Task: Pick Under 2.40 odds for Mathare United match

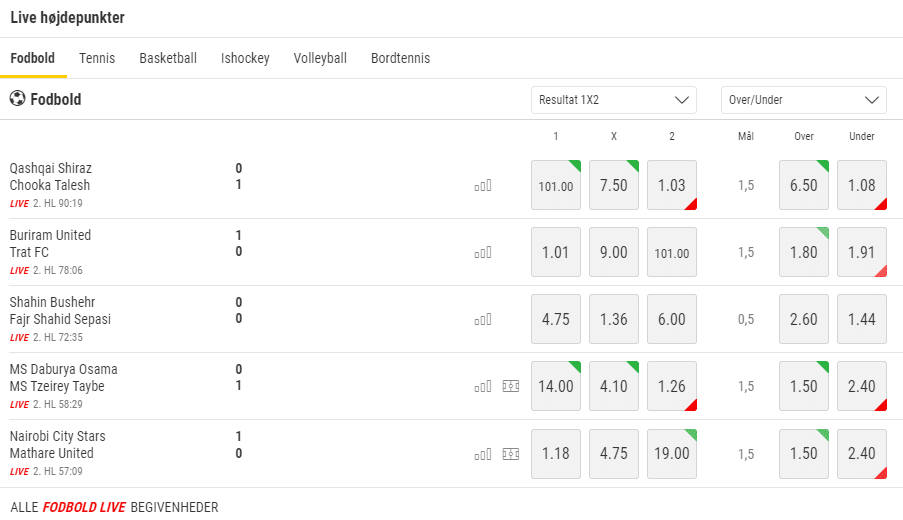Action: (862, 453)
